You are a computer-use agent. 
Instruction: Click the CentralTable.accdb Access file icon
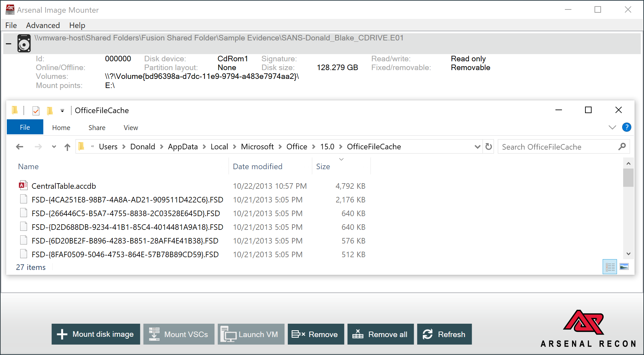click(x=23, y=185)
